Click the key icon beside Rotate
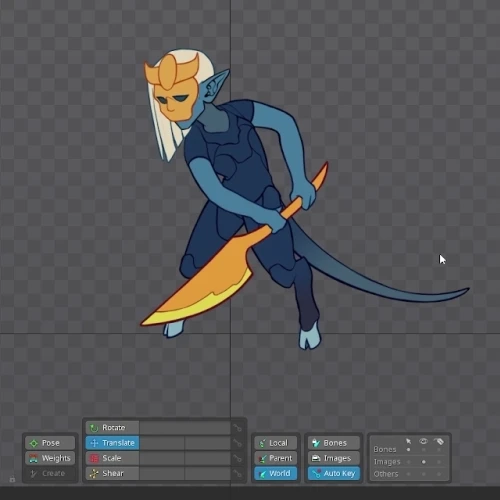The image size is (500, 500). point(237,428)
